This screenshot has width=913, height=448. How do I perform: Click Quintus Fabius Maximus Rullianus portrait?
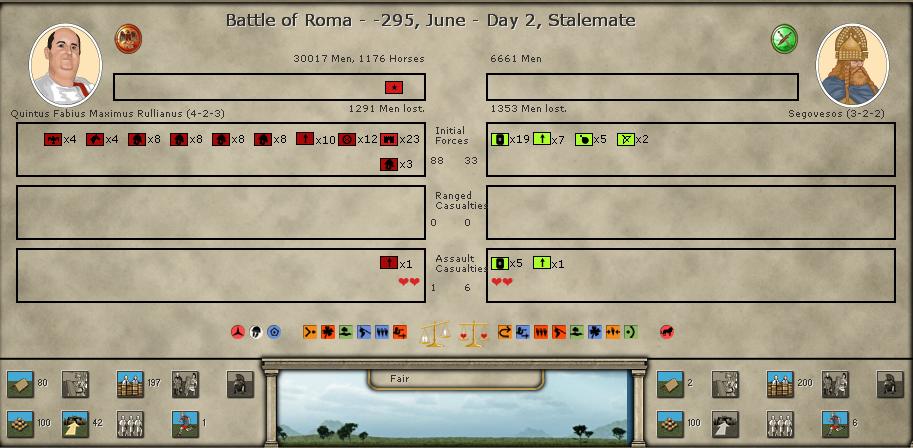pos(65,66)
